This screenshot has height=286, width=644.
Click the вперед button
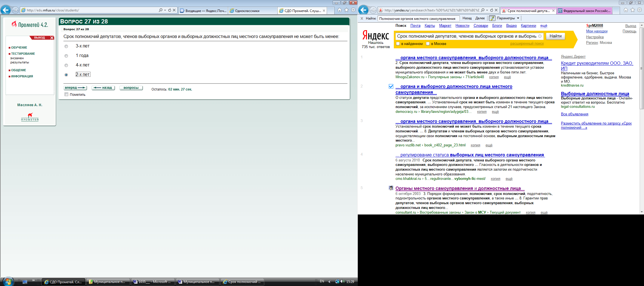click(x=75, y=88)
